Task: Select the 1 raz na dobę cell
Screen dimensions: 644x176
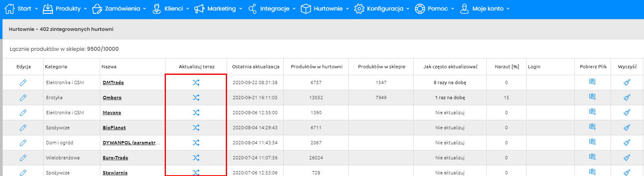Action: 450,98
